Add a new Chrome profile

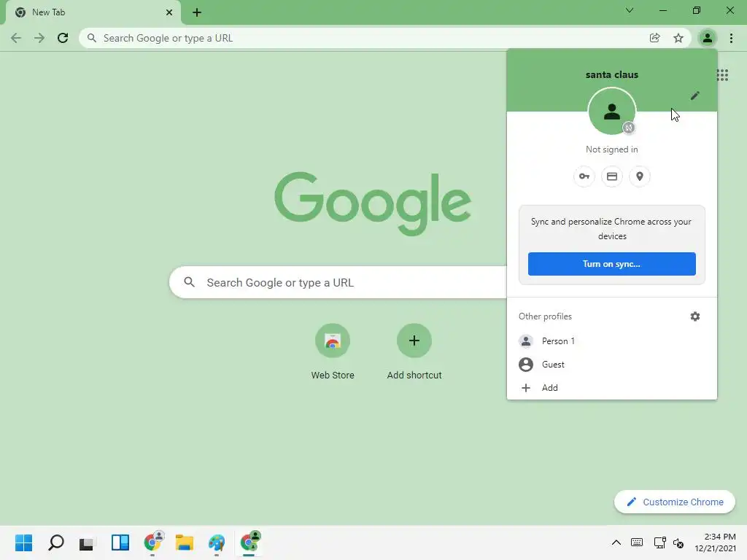612,388
